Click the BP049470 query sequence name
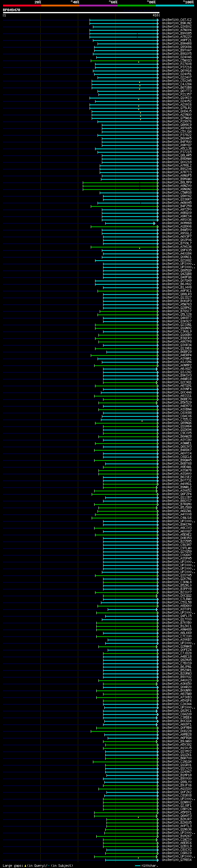 (11, 10)
